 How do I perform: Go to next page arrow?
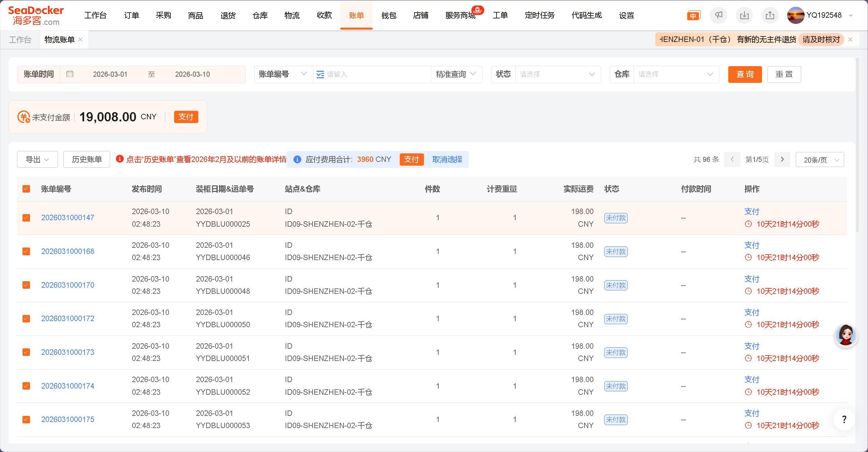tap(782, 160)
